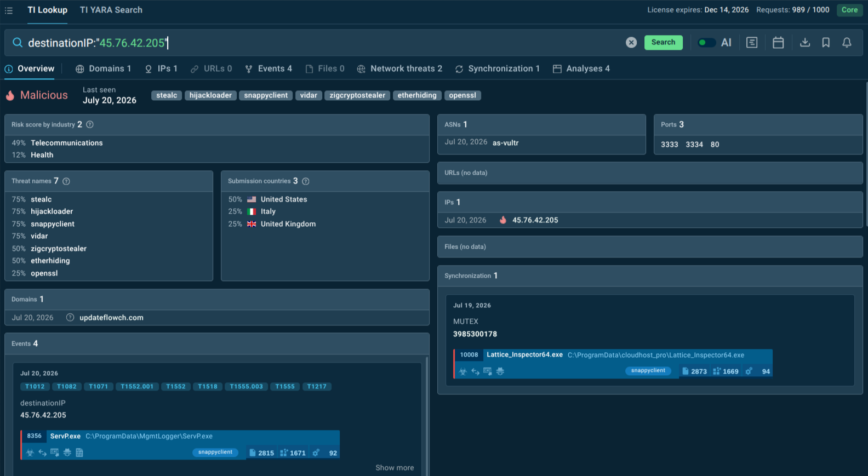
Task: Open the Synchronization 1 tab
Action: (498, 68)
